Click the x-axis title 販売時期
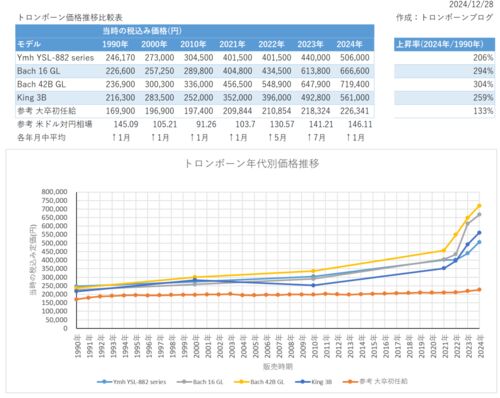 coord(278,367)
